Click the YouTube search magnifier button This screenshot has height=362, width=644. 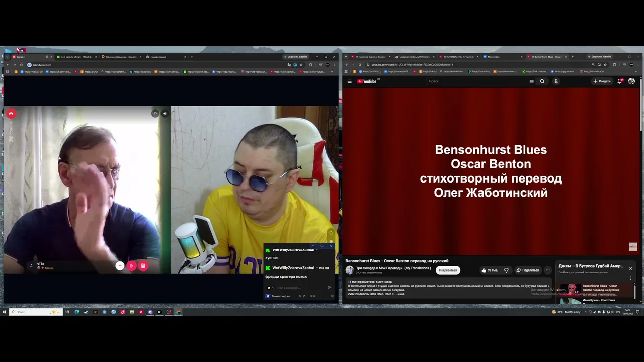[542, 81]
